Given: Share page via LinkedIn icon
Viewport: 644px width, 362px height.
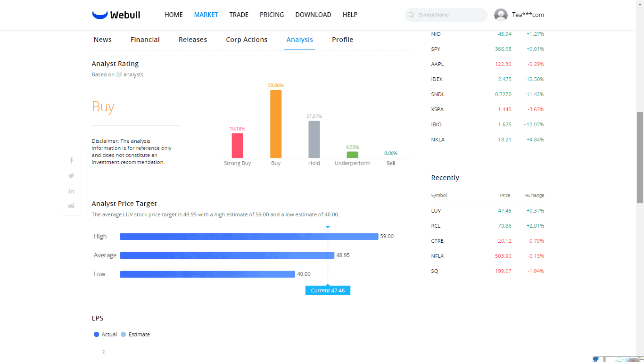Looking at the screenshot, I should click(71, 191).
